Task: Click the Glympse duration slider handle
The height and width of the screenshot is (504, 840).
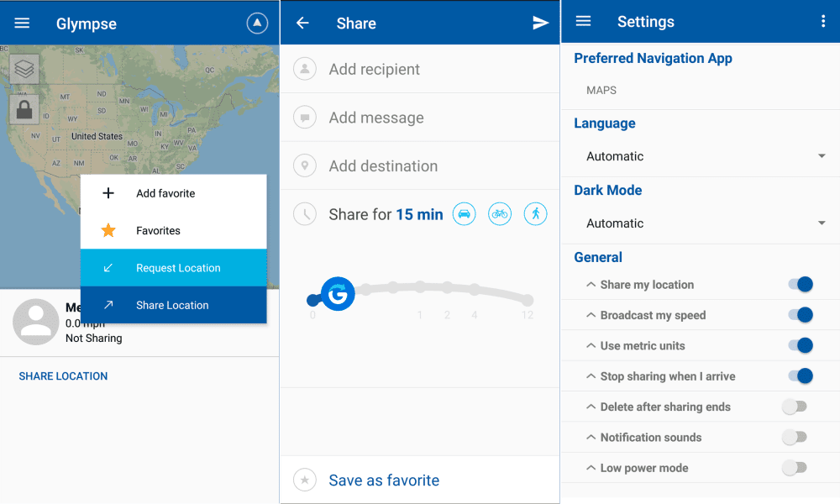Action: 338,294
